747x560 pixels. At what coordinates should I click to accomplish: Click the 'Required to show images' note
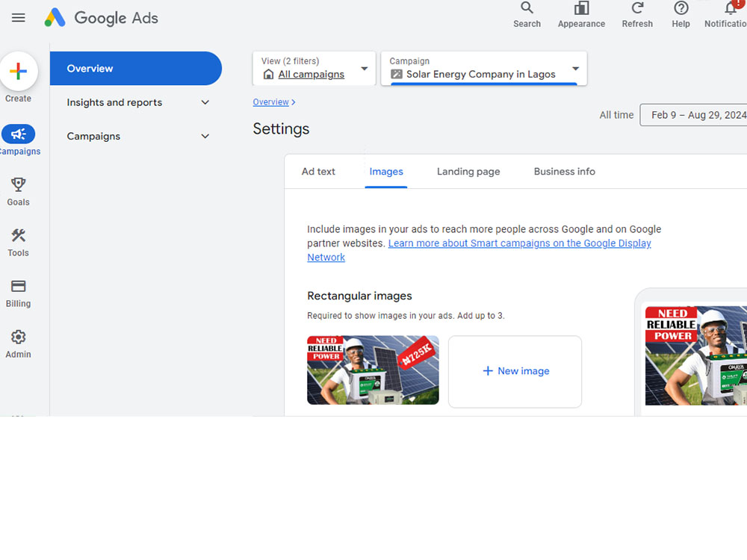[x=406, y=316]
